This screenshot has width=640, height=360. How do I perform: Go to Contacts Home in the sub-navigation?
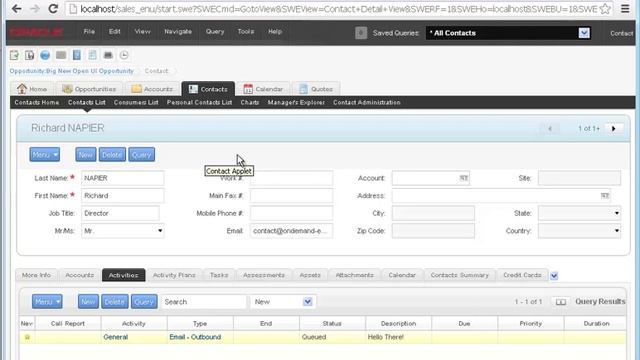(37, 102)
